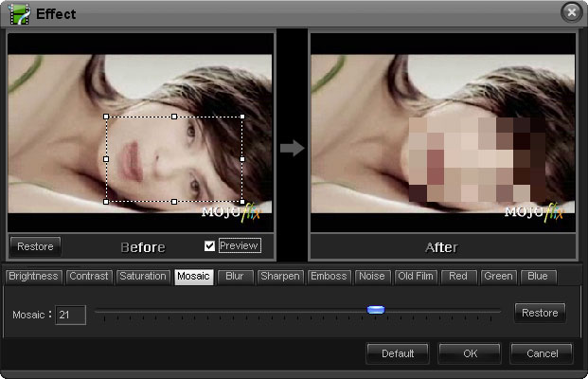Open the Sharpen effect tab
This screenshot has height=379, width=588.
pyautogui.click(x=279, y=277)
